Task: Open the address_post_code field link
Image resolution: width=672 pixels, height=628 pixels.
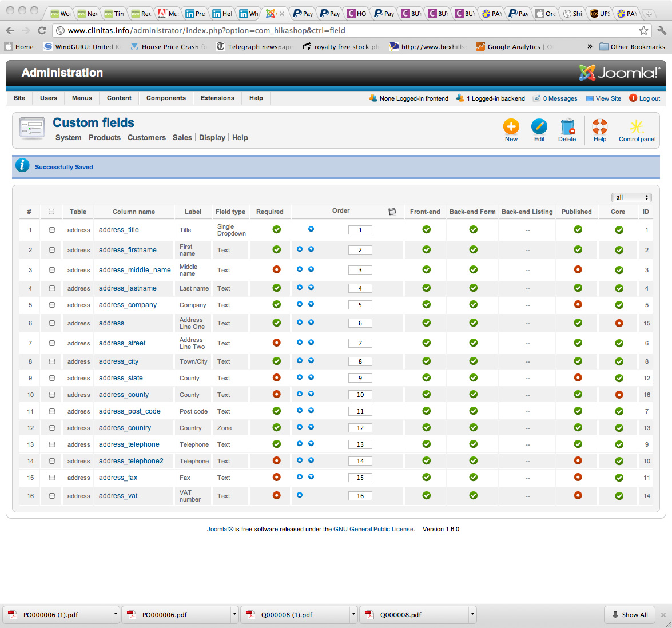Action: point(129,411)
